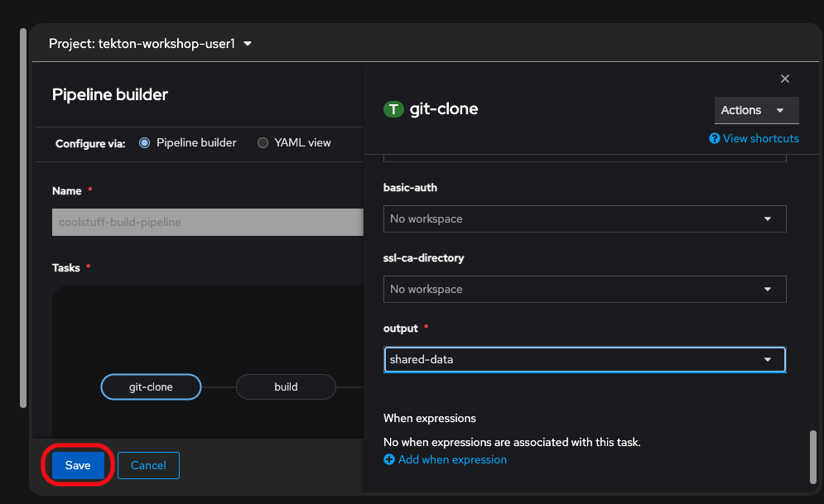824x504 pixels.
Task: Click the green T task icon beside git-clone
Action: 393,109
